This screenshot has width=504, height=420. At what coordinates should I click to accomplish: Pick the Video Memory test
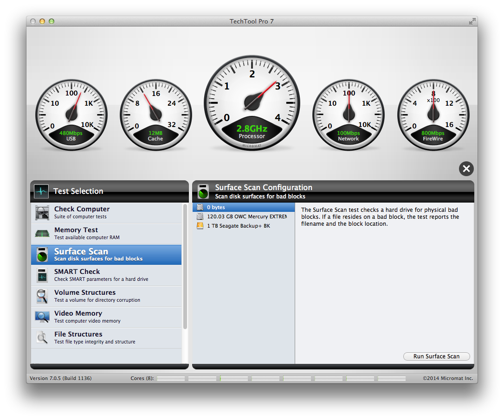click(x=106, y=317)
